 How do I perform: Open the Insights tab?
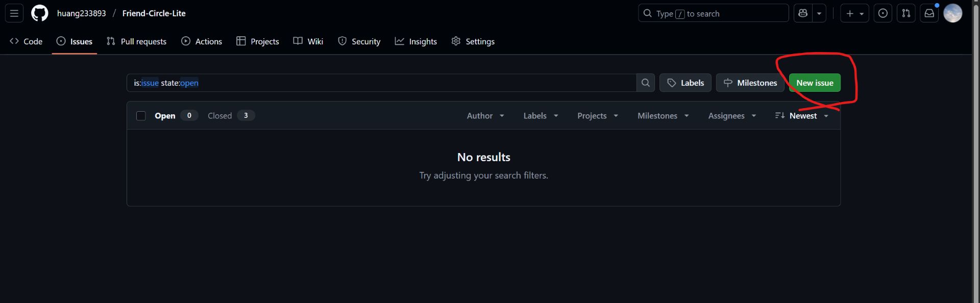(x=416, y=41)
